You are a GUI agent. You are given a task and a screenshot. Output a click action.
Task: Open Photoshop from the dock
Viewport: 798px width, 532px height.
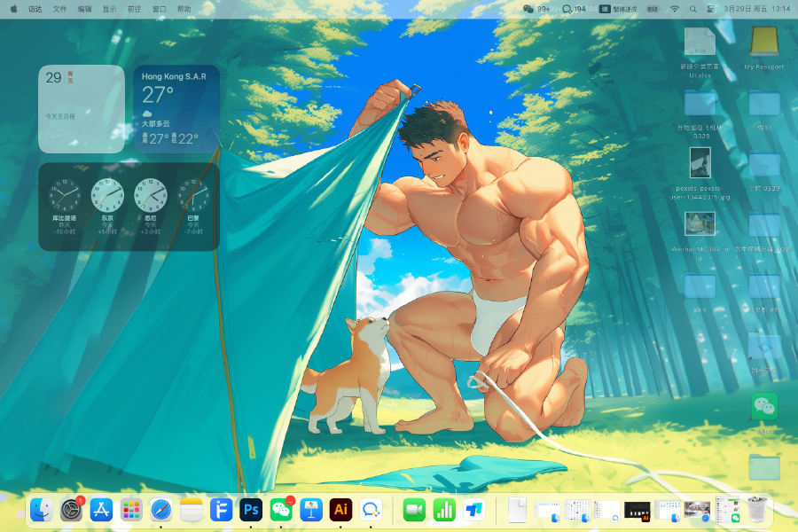click(251, 510)
